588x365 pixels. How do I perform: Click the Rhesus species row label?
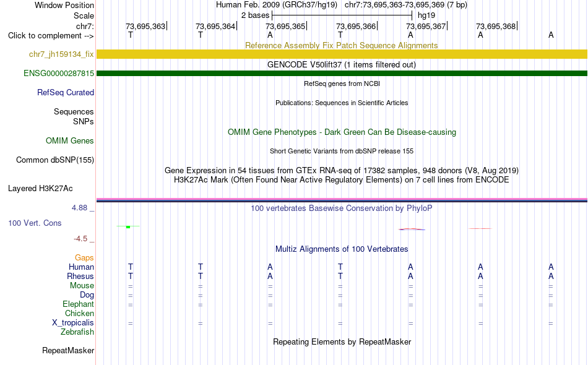point(80,276)
